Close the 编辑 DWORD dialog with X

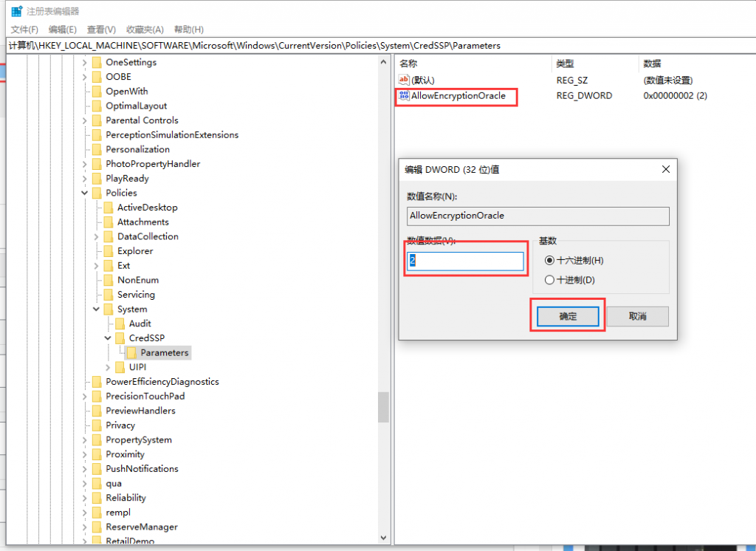(x=665, y=169)
